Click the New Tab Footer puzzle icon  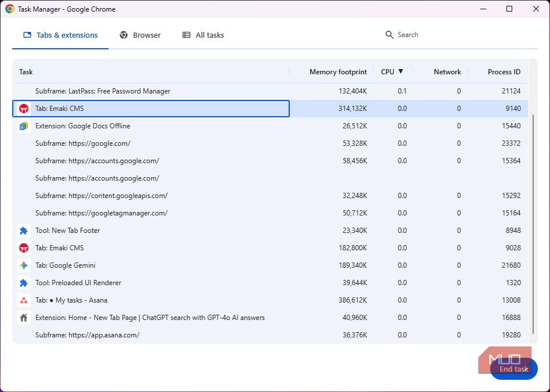pos(23,231)
